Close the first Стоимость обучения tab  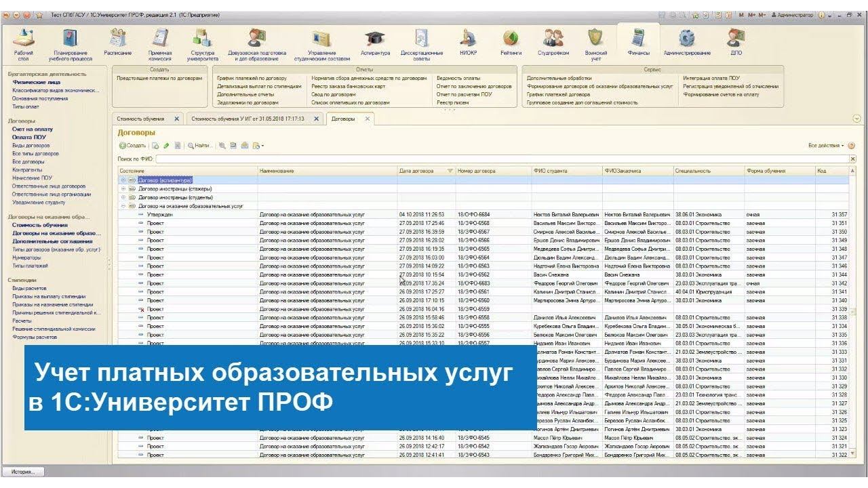176,119
